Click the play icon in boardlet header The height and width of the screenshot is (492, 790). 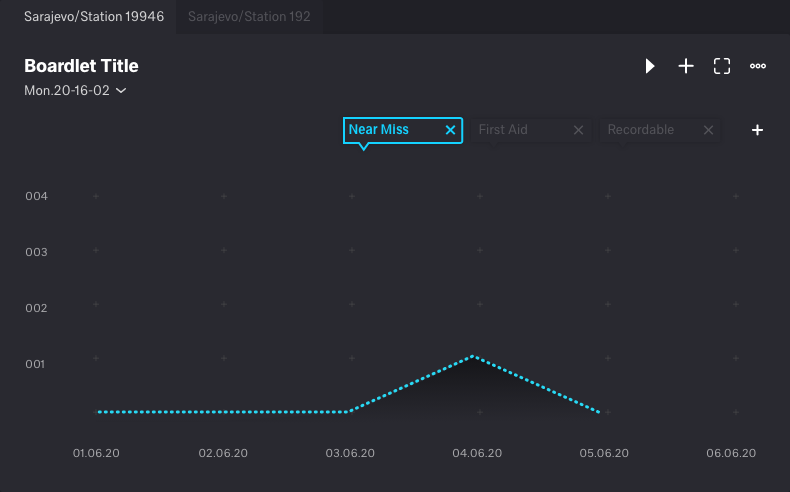click(650, 66)
